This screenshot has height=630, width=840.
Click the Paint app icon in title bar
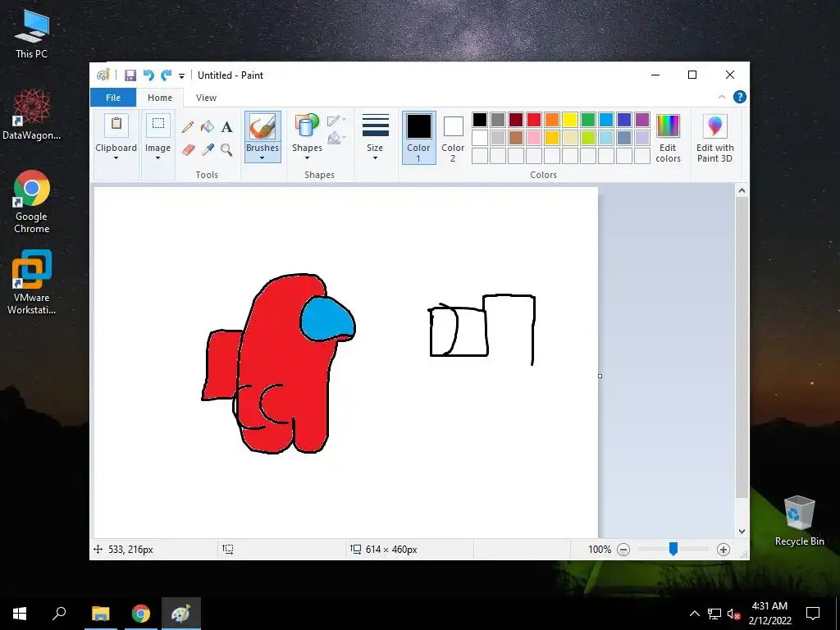[103, 75]
